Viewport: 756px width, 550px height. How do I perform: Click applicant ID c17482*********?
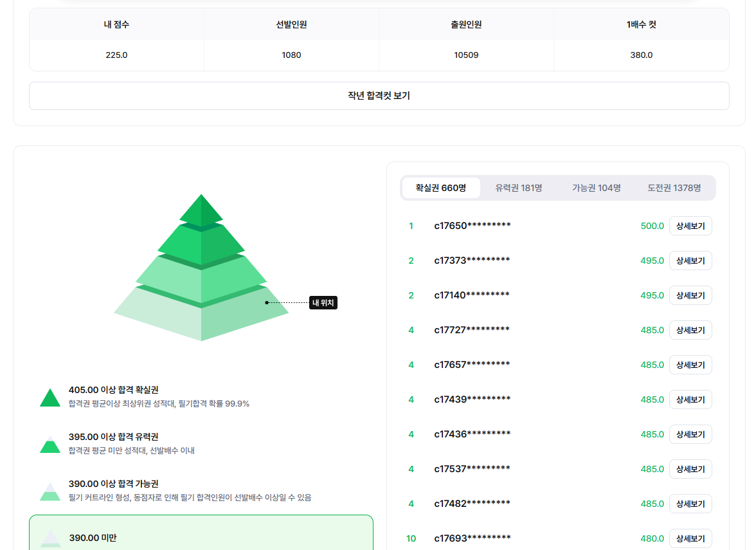[472, 504]
